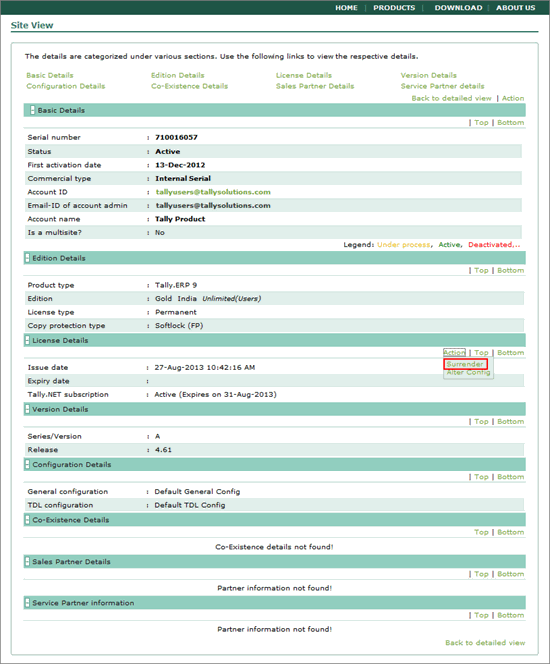Click Action link beside Back to detailed view
Viewport: 550px width, 664px height.
point(513,98)
